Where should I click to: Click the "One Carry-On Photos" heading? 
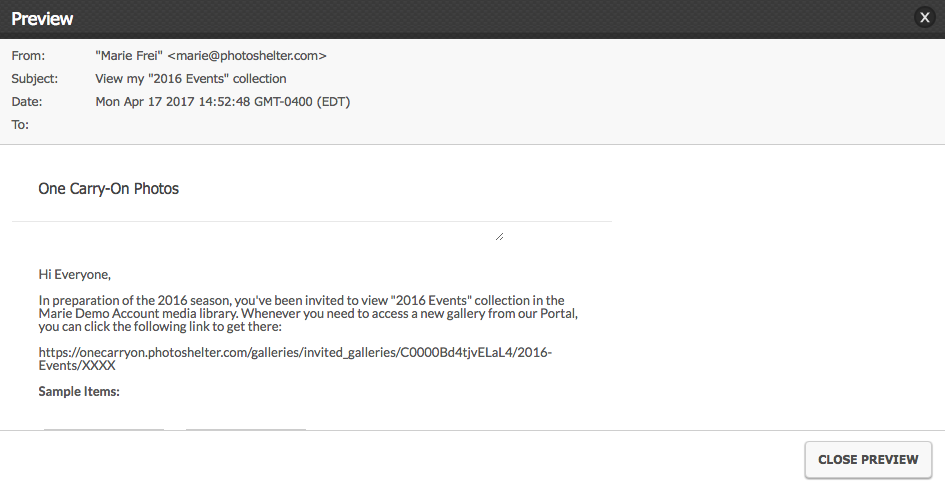pyautogui.click(x=108, y=188)
